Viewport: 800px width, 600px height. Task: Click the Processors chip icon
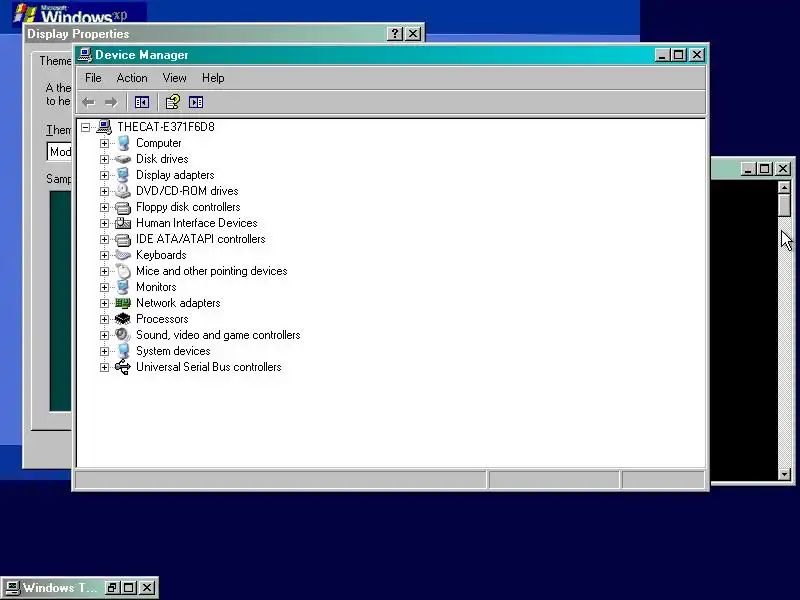(x=123, y=319)
